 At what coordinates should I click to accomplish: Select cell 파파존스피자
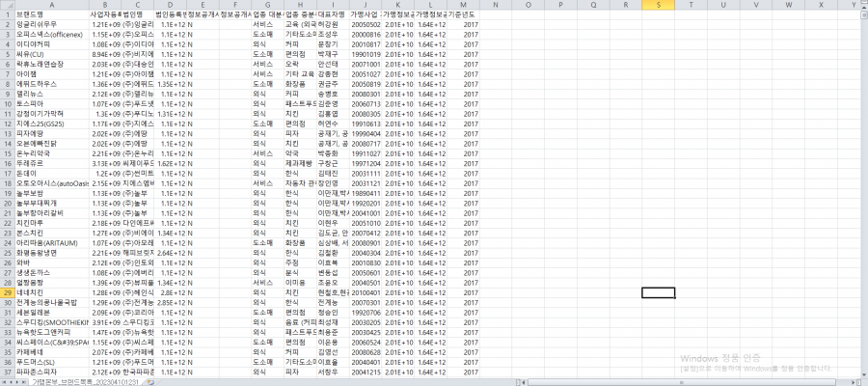tap(51, 372)
